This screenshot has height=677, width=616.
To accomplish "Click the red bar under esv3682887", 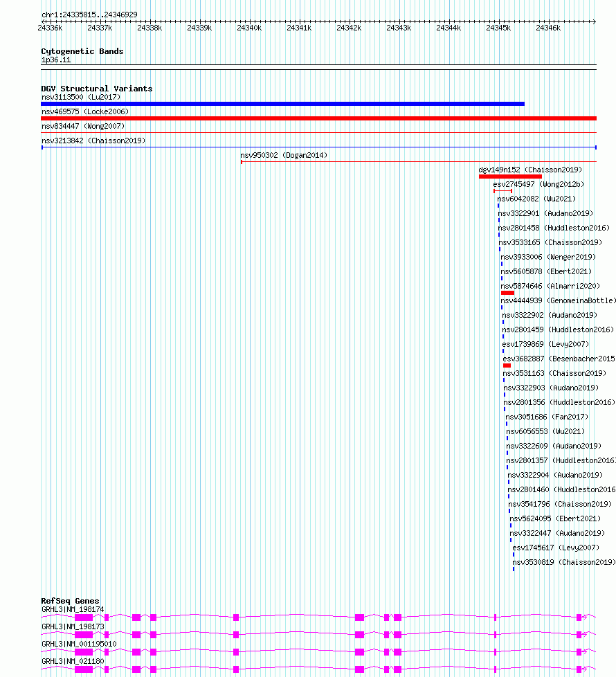I will pos(507,365).
